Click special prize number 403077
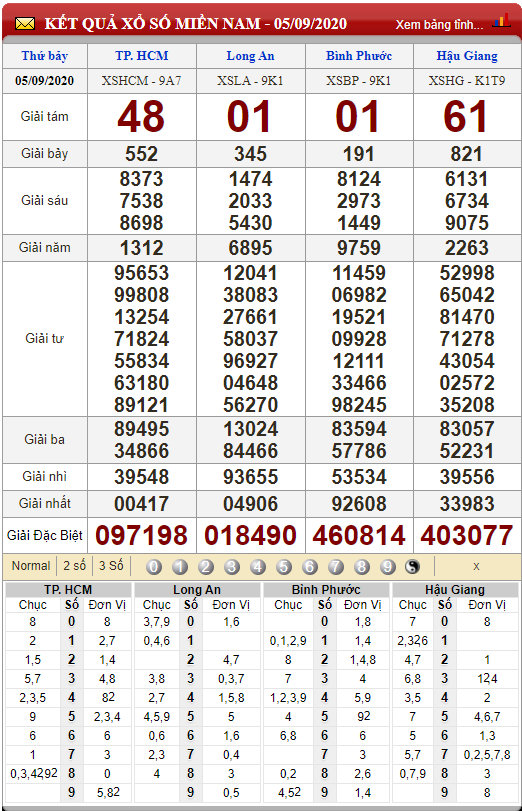Screen dimensions: 522x811 (467, 535)
